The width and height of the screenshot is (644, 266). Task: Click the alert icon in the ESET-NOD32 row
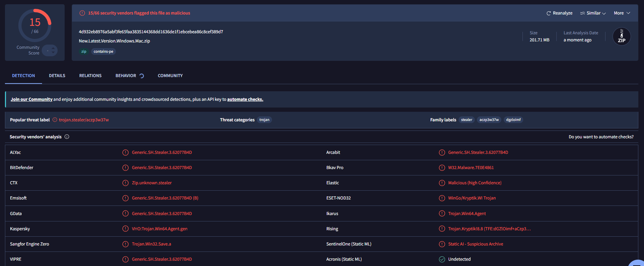(x=442, y=198)
